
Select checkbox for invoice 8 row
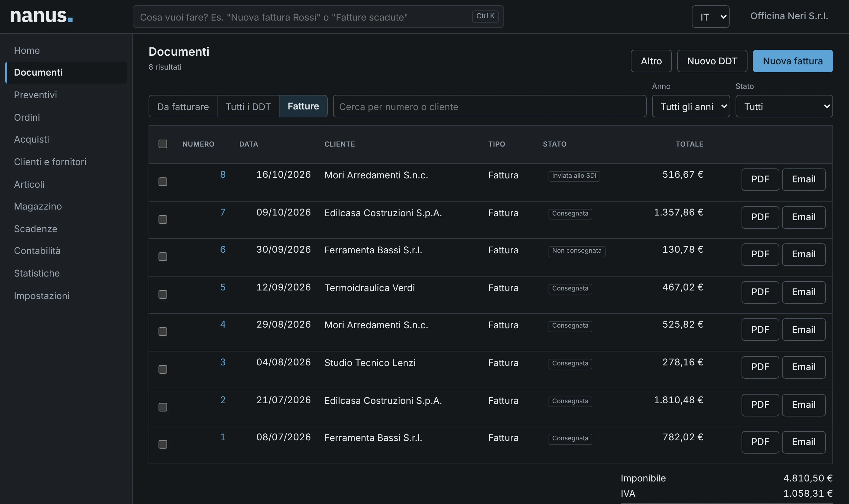(x=163, y=182)
